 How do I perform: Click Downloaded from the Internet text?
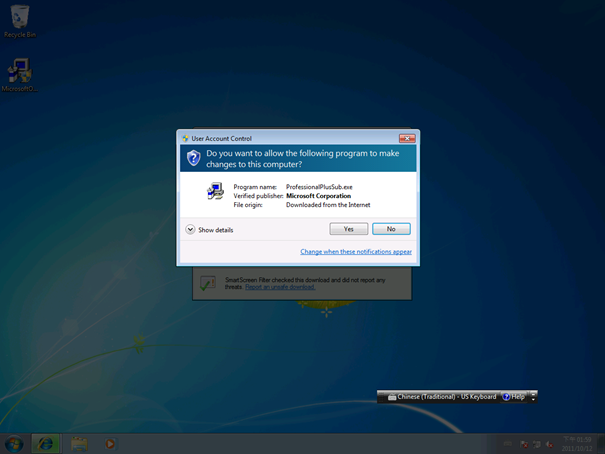(x=328, y=205)
